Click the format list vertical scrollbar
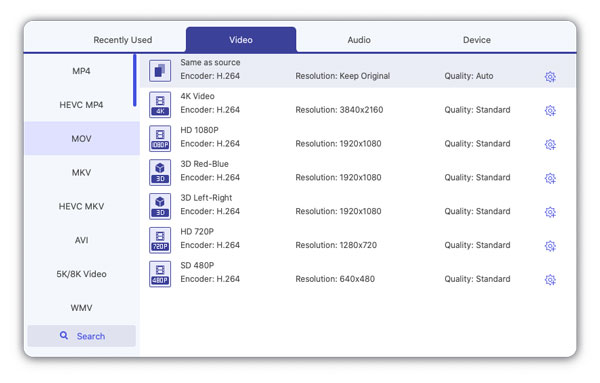Viewport: 600px width, 383px height. [135, 80]
